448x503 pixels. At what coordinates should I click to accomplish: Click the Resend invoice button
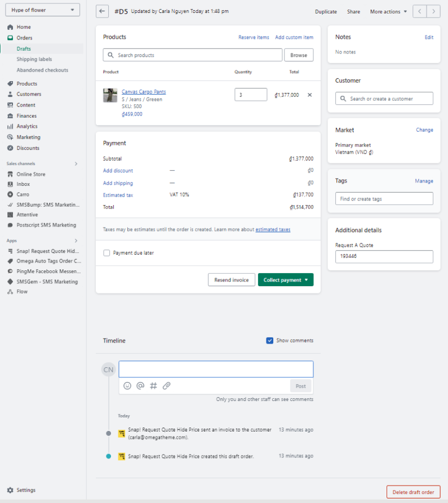[x=231, y=280]
